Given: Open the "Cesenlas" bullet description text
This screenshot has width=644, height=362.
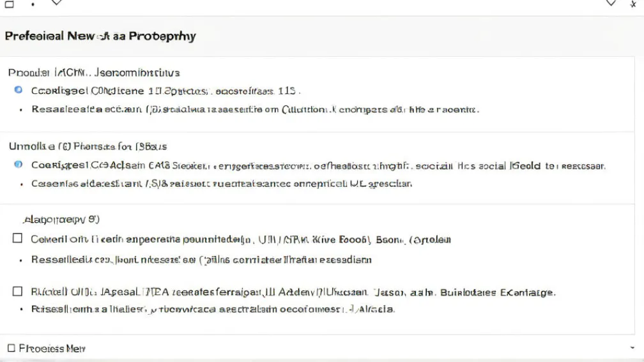Looking at the screenshot, I should (x=221, y=184).
